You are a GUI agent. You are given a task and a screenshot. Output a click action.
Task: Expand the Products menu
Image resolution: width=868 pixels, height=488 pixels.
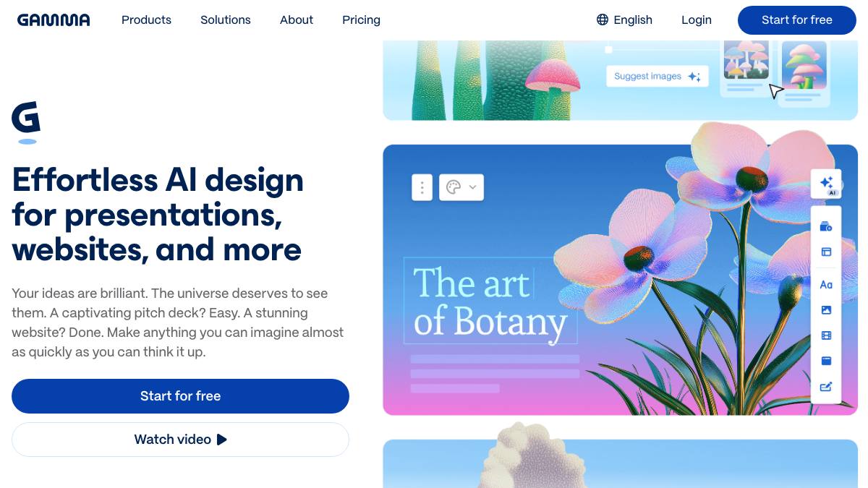click(146, 20)
